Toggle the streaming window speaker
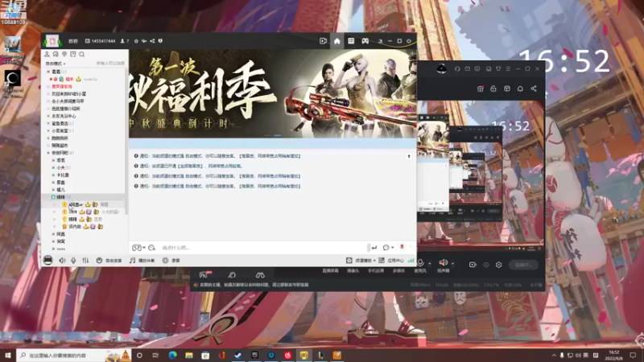644x362 pixels. (x=444, y=262)
